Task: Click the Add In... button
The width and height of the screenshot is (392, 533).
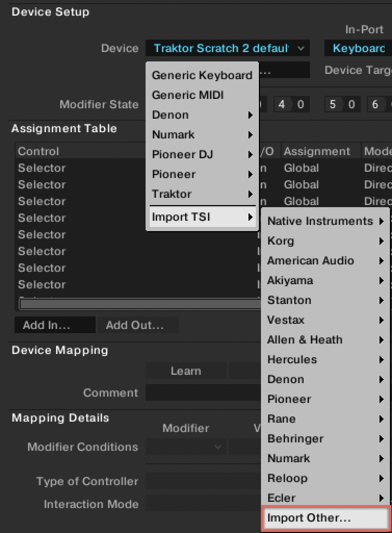Action: coord(55,325)
